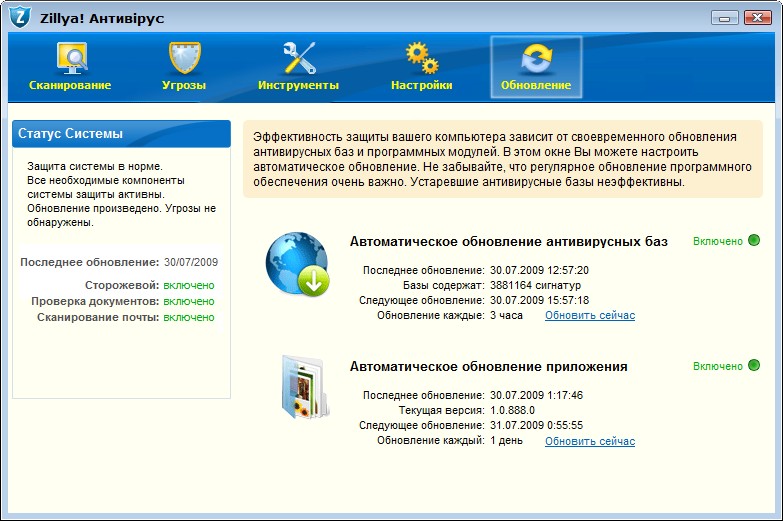Select the version 1.0.888.0 value
The image size is (783, 521).
click(x=512, y=410)
